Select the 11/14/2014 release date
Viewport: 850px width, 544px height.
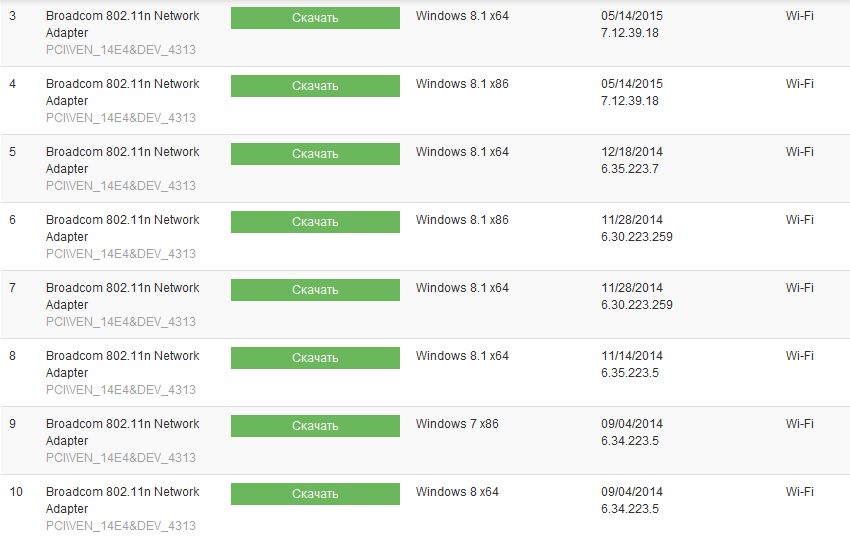632,356
